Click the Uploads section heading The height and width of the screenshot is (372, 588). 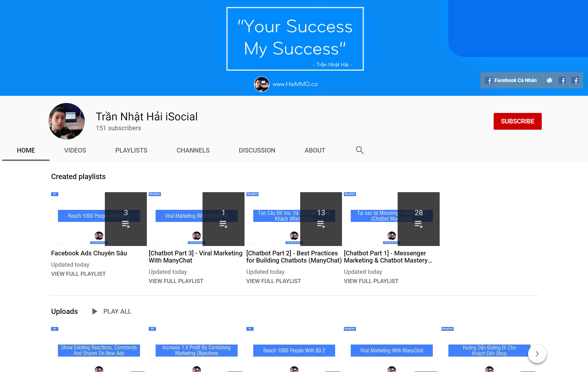click(64, 311)
